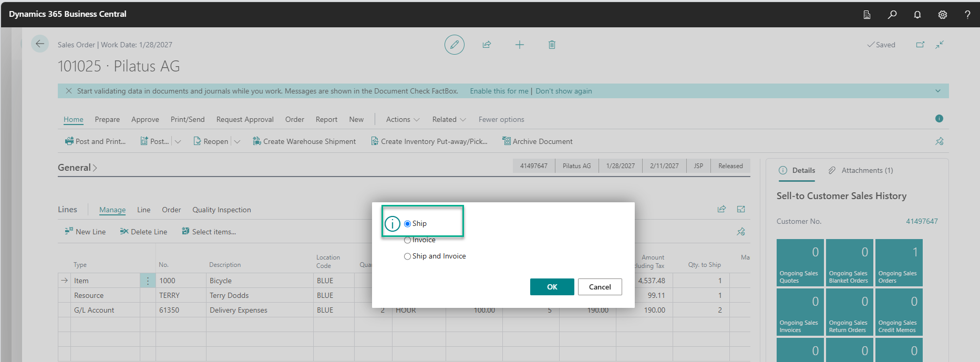Click Delete Line
Screen dimensions: 980x362
tap(143, 232)
